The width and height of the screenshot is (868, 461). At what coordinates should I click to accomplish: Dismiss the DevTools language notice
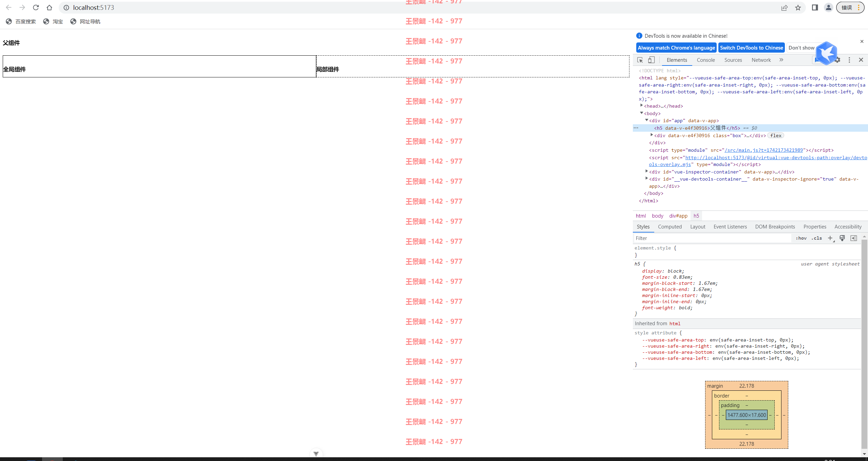[x=862, y=41]
